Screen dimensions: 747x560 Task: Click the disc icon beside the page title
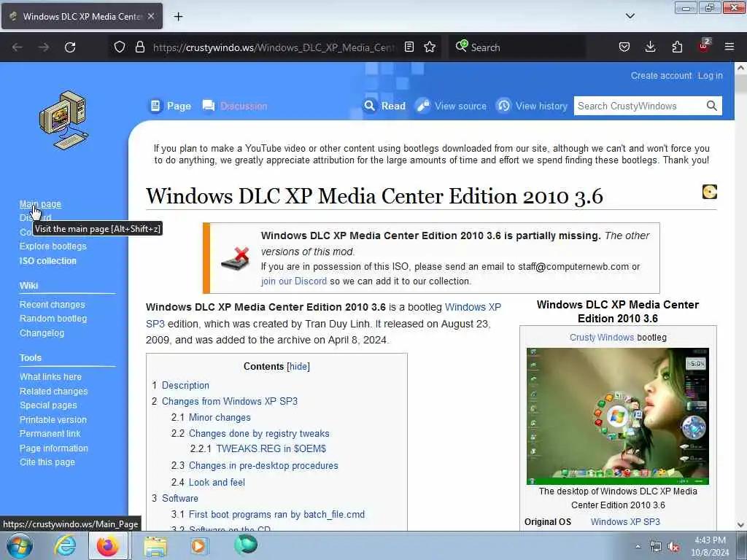click(709, 192)
